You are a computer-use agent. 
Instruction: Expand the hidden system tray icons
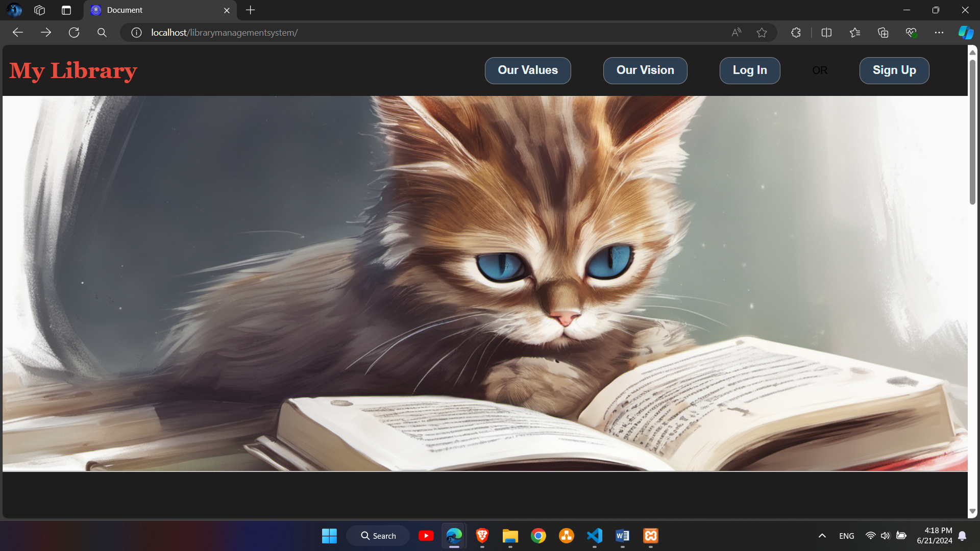point(822,536)
